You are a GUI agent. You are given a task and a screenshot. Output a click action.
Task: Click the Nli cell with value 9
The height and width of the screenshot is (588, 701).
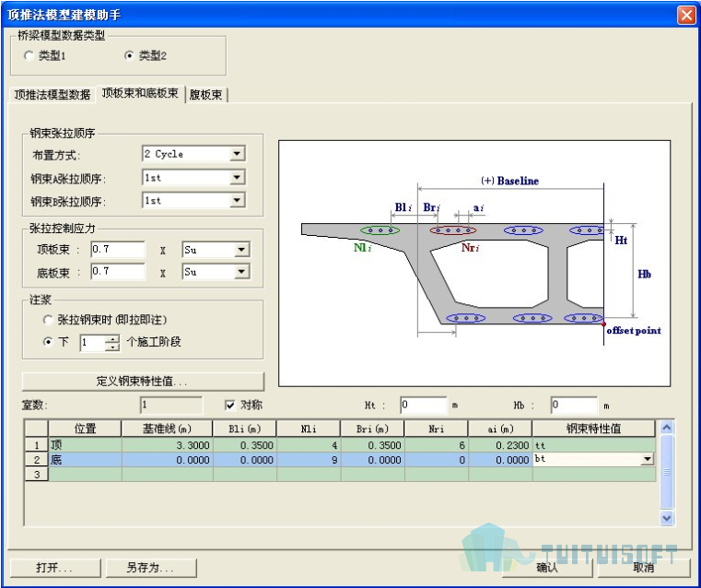pos(309,460)
